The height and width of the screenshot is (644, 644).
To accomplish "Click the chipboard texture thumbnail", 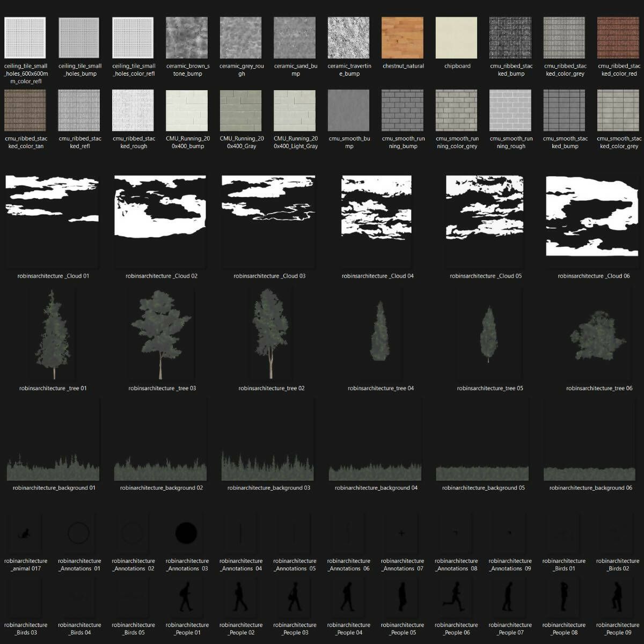I will [x=456, y=38].
